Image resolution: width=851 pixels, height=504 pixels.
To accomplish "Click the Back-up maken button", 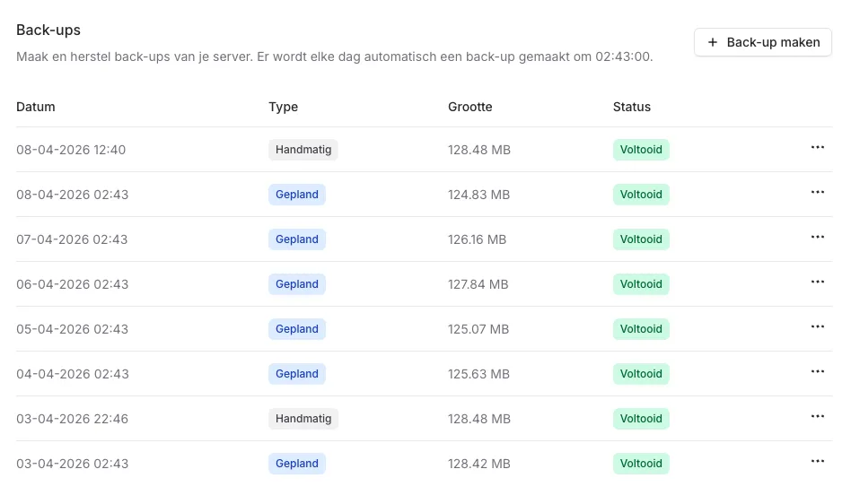I will (763, 42).
